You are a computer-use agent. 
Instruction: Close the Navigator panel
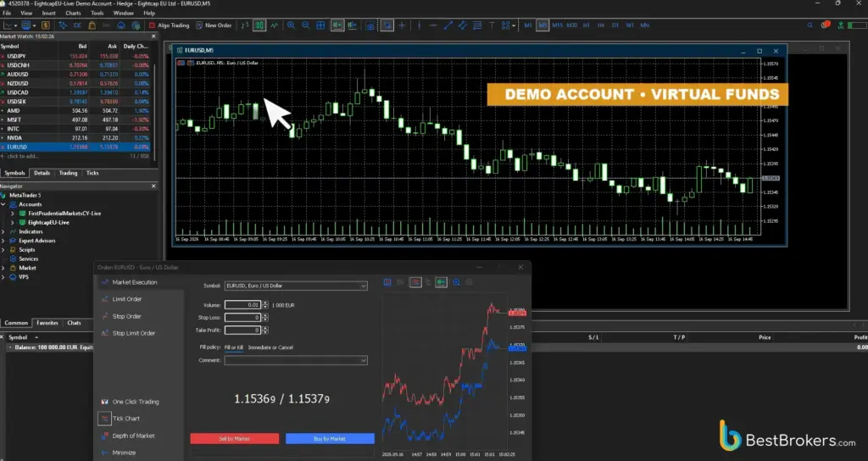(154, 186)
